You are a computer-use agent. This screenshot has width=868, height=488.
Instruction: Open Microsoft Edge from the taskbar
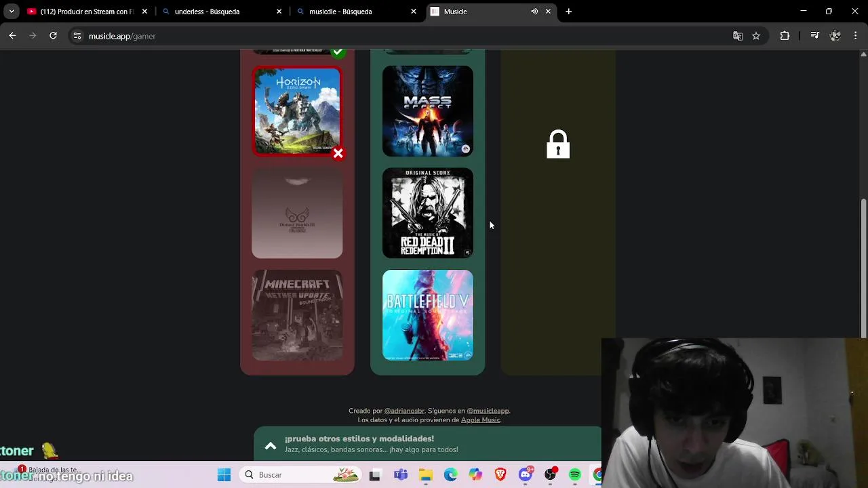click(450, 475)
